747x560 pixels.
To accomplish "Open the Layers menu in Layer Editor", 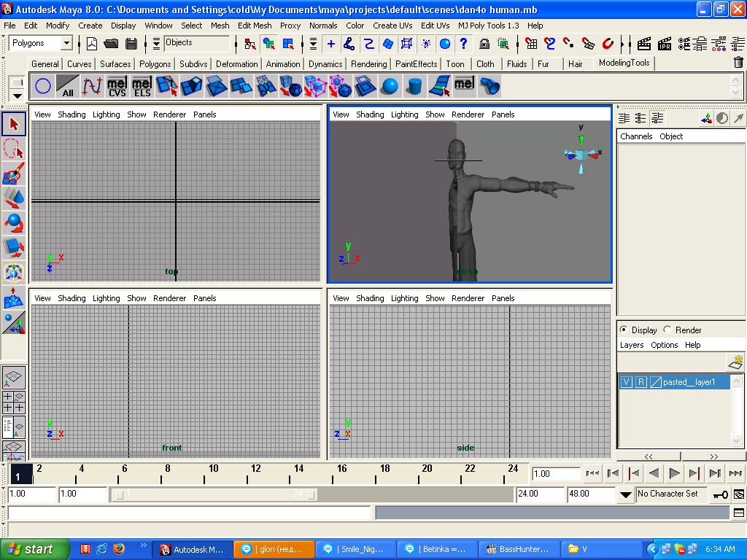I will [x=632, y=345].
